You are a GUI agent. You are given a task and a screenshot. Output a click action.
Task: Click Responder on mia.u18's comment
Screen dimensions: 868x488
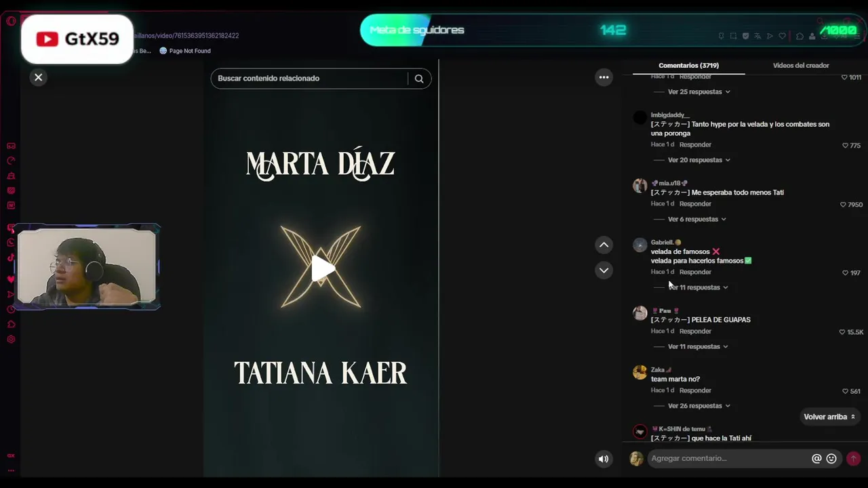(x=695, y=203)
